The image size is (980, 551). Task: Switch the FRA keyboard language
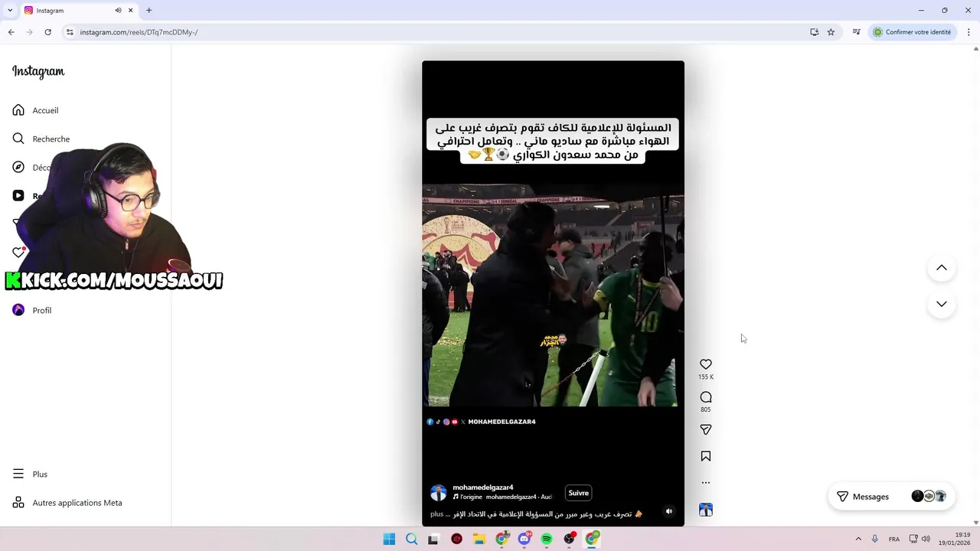point(893,539)
